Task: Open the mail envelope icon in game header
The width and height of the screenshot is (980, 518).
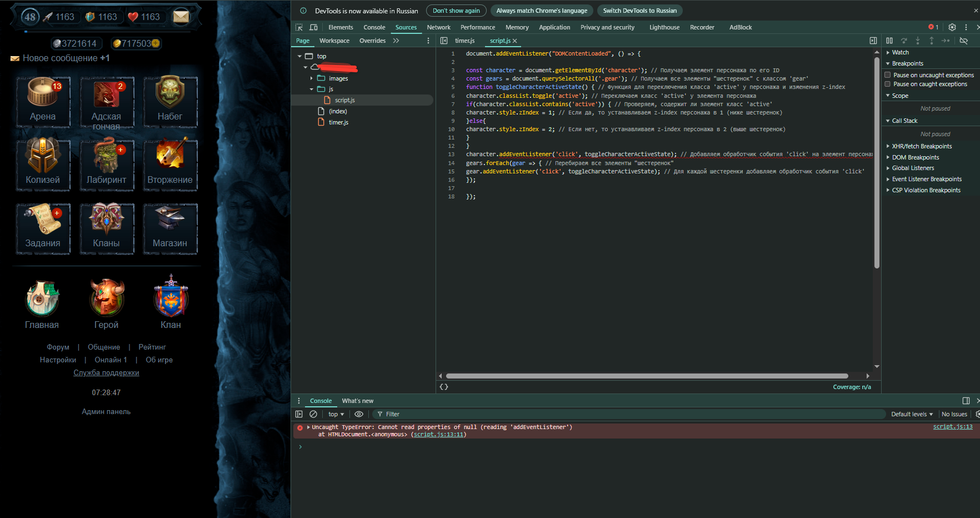Action: click(181, 17)
